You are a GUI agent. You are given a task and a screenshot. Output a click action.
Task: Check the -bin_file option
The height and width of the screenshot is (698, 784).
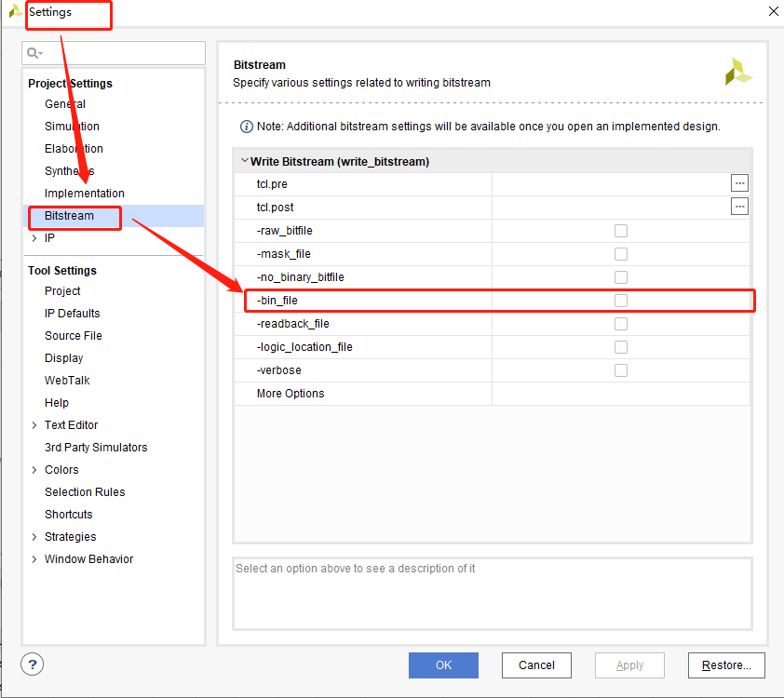click(x=621, y=301)
